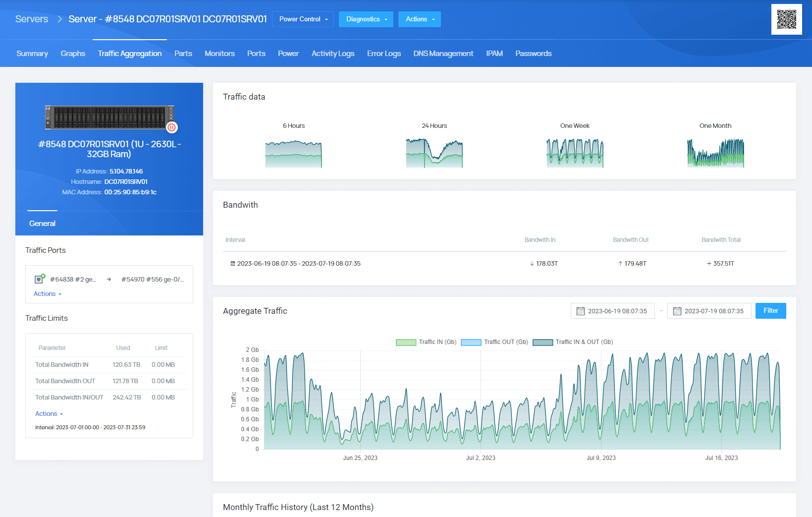Click the server chassis image
This screenshot has width=812, height=517.
click(x=109, y=117)
